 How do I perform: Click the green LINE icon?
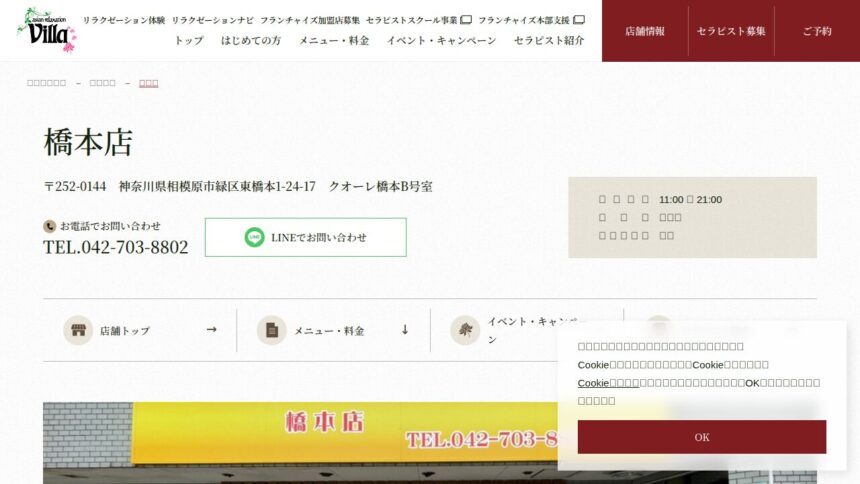tap(254, 237)
